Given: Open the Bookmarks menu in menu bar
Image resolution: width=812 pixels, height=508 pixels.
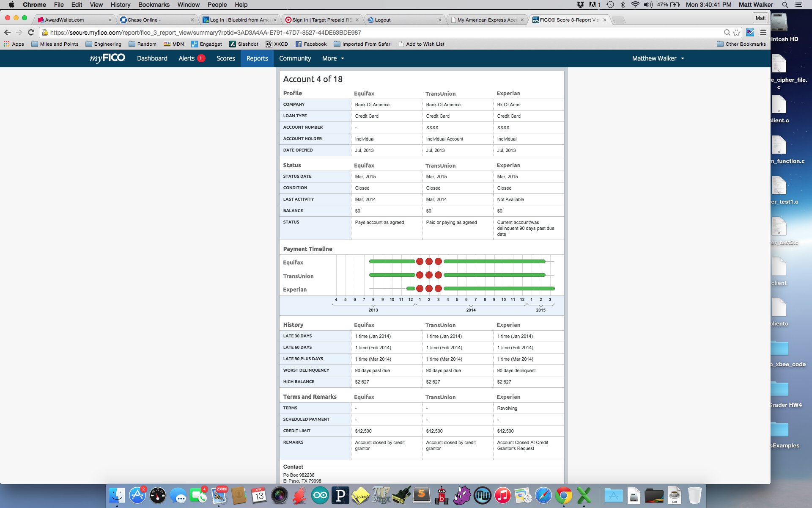Looking at the screenshot, I should click(x=154, y=5).
